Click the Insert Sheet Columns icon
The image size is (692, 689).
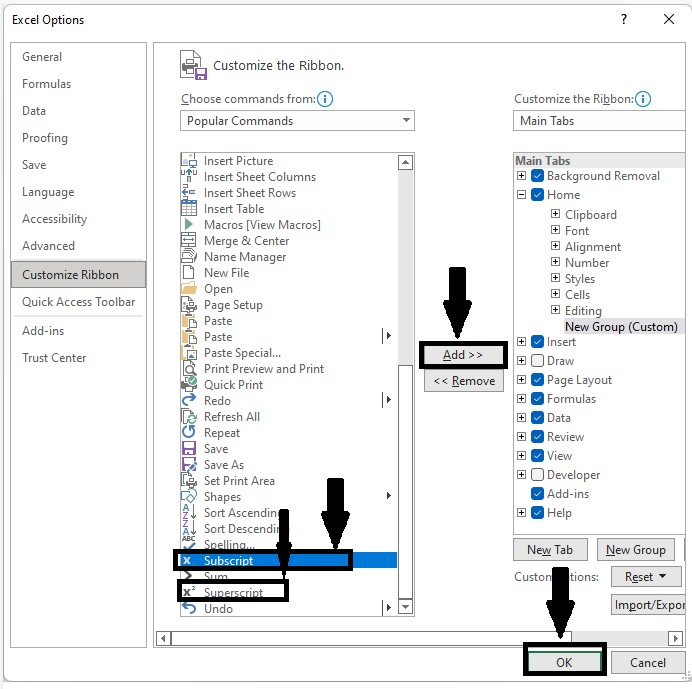tap(189, 177)
